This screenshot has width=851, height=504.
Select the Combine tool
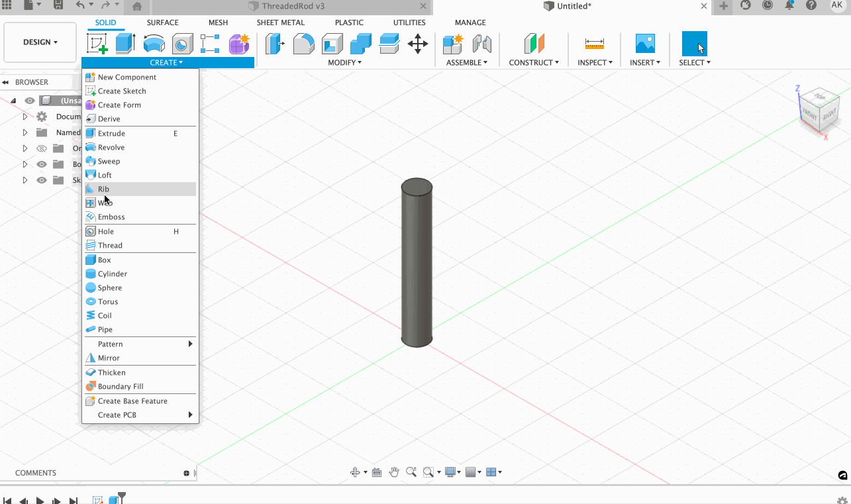click(x=361, y=44)
